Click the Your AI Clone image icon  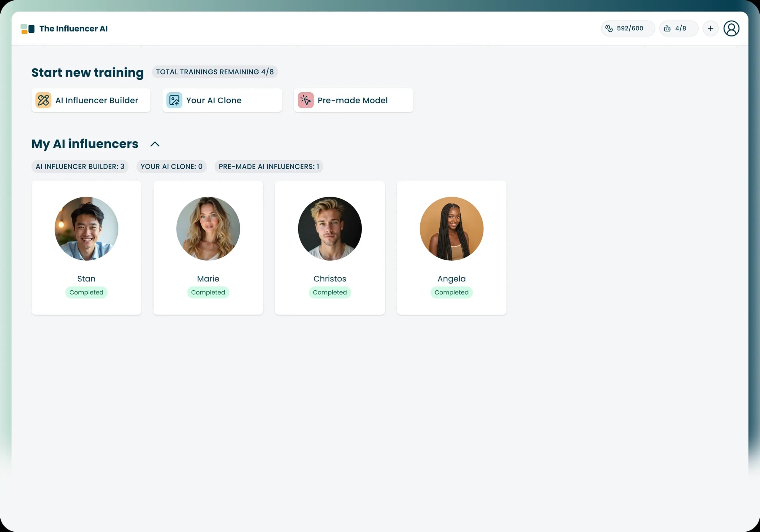tap(175, 100)
